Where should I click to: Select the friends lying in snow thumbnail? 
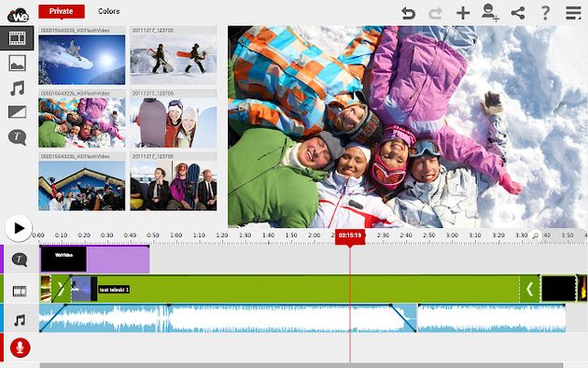tap(82, 122)
